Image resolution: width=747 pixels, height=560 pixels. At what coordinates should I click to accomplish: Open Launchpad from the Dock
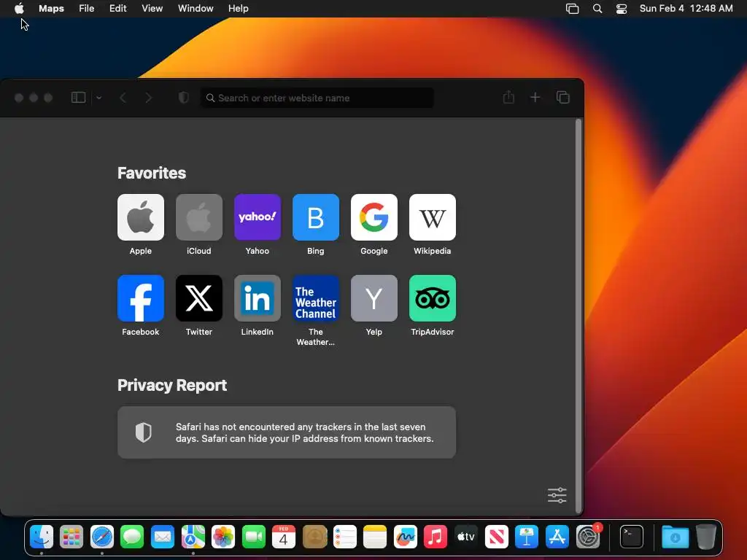click(71, 537)
